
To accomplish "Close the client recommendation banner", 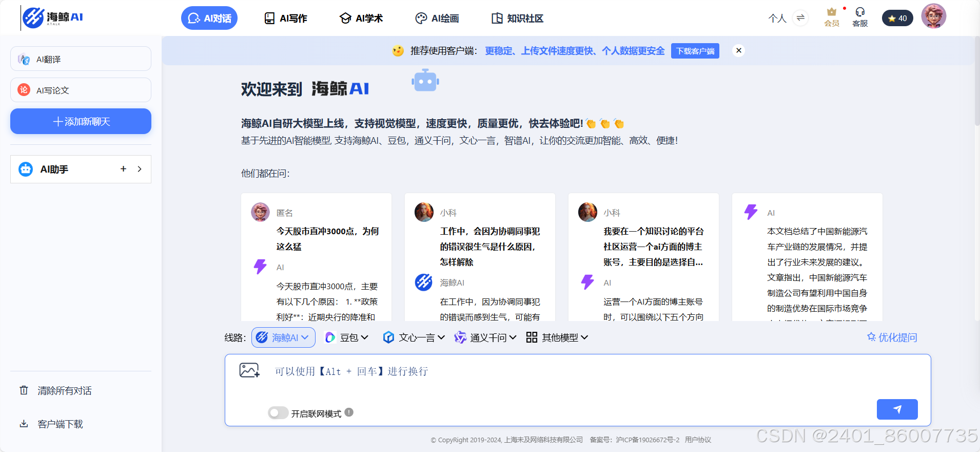I will coord(739,50).
